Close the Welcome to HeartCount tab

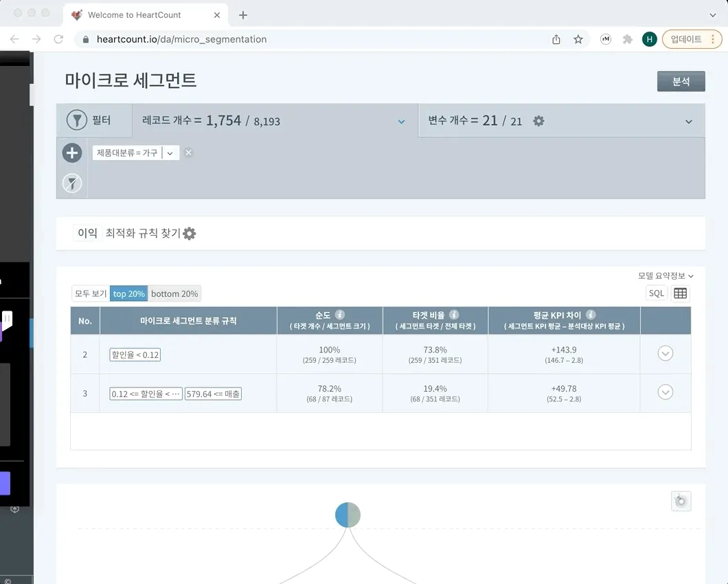click(217, 15)
